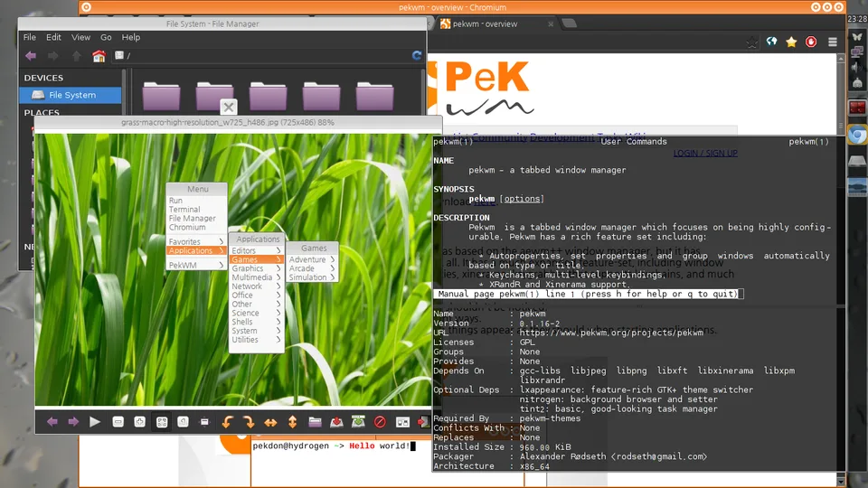This screenshot has width=868, height=488.
Task: Expand the PekWM submenu
Action: [x=196, y=265]
